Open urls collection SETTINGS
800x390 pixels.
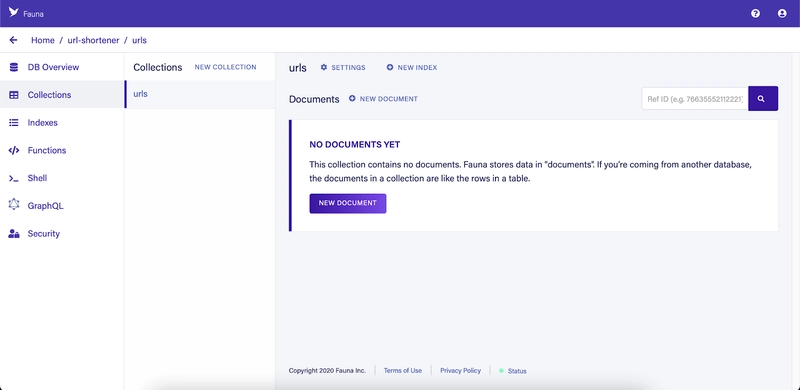pos(348,67)
